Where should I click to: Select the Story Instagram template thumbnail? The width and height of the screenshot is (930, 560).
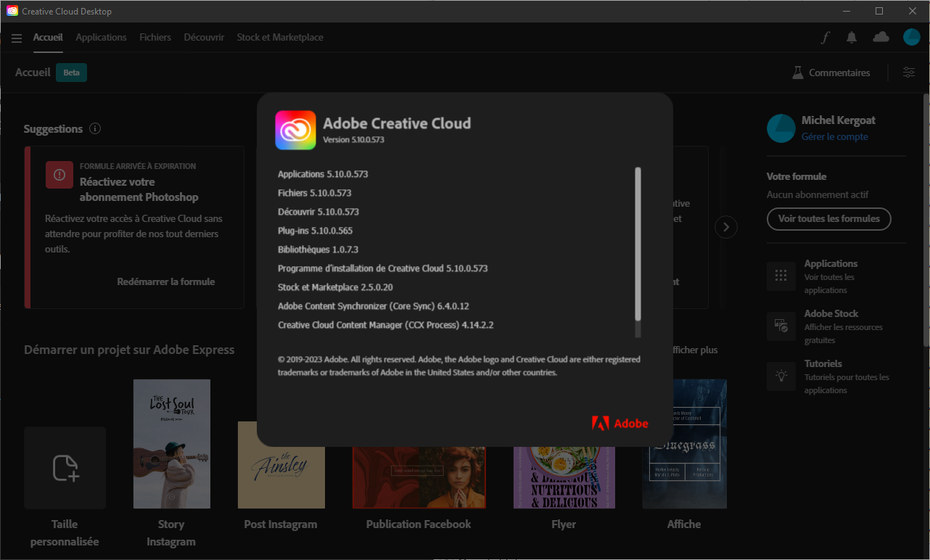pyautogui.click(x=171, y=443)
